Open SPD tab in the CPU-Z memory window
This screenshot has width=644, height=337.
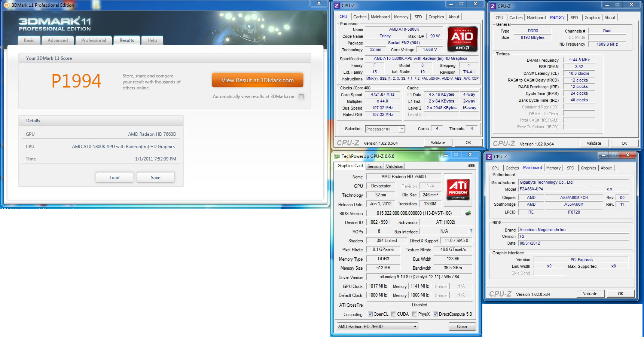pyautogui.click(x=574, y=18)
